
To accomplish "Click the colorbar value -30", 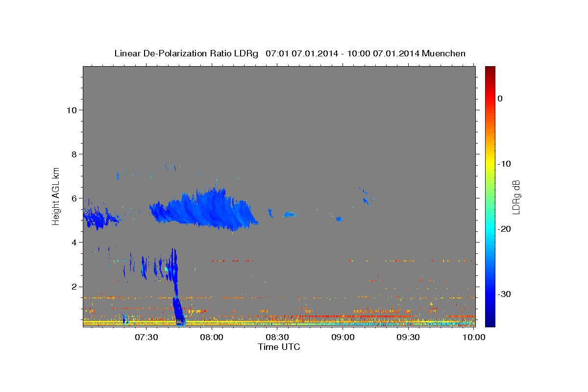I will [x=505, y=294].
